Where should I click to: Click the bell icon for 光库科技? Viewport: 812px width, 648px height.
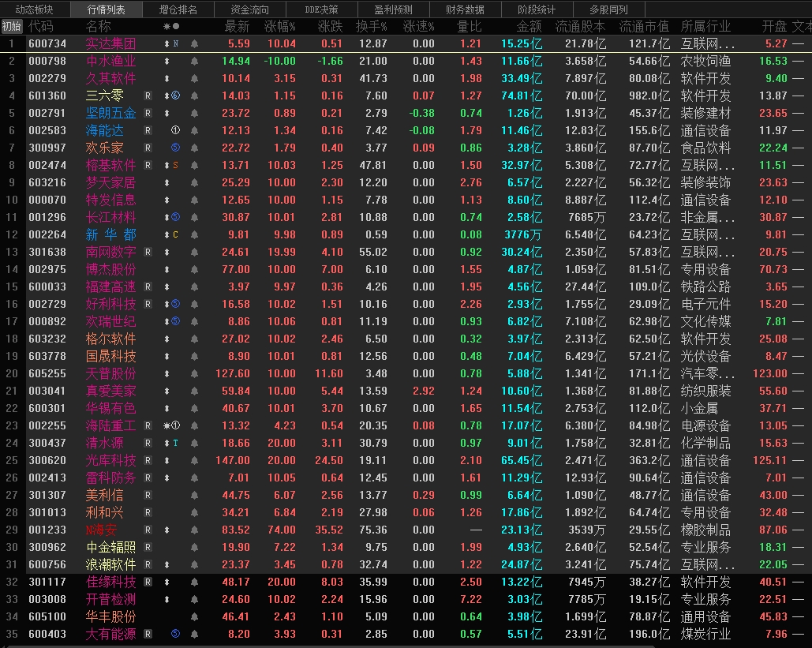(194, 460)
